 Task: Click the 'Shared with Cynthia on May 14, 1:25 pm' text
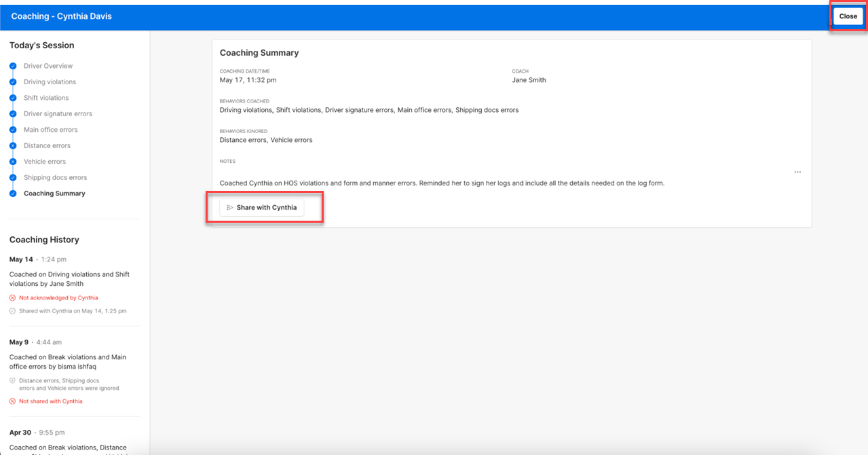(x=73, y=311)
